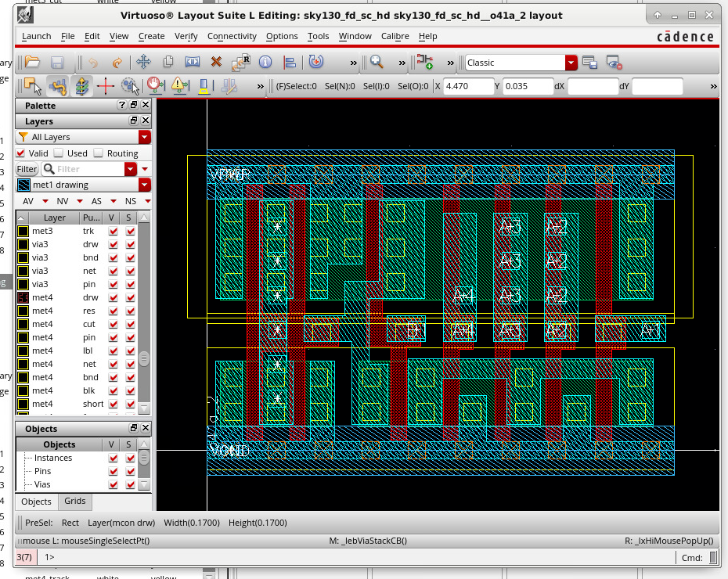The width and height of the screenshot is (728, 579).
Task: Open the AV visibility dropdown
Action: pos(46,200)
